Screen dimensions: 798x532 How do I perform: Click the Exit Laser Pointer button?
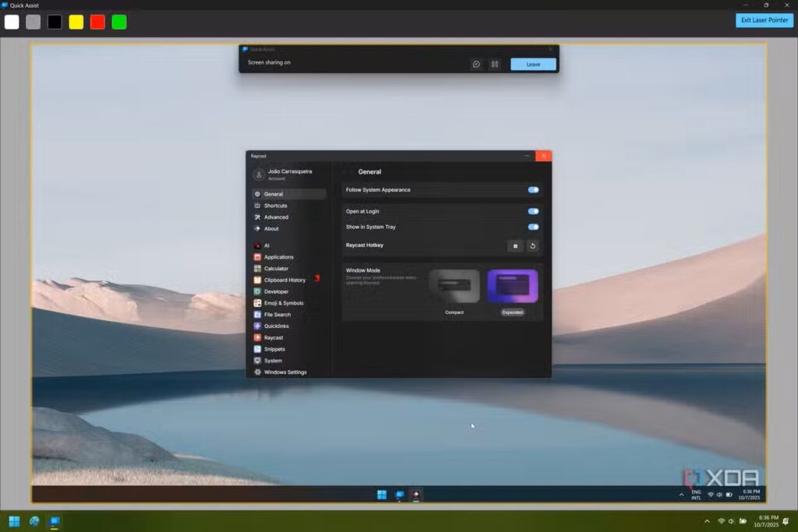click(764, 20)
